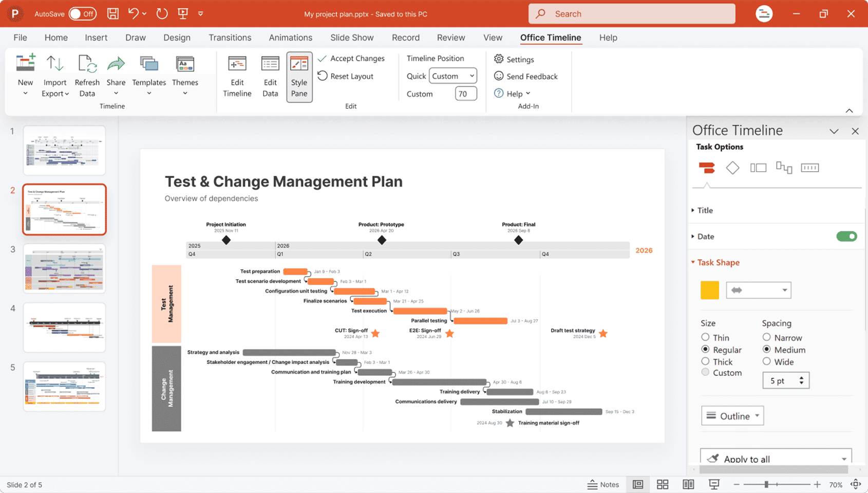The image size is (868, 493).
Task: Switch to Slide Sorter view icon
Action: point(663,484)
